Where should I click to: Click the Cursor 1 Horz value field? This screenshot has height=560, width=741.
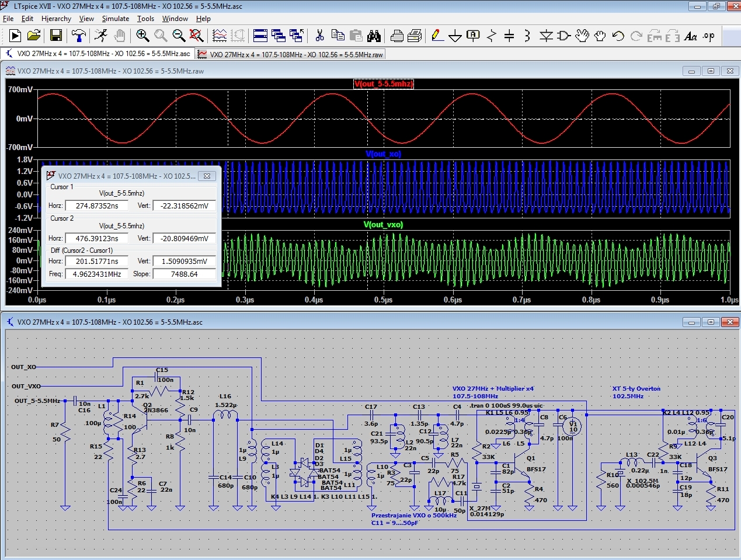point(97,206)
